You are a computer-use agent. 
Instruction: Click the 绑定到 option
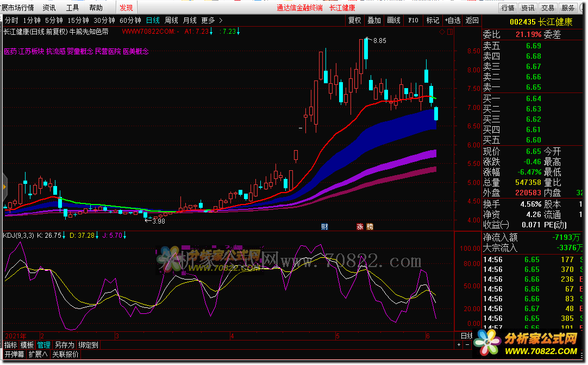(88, 345)
